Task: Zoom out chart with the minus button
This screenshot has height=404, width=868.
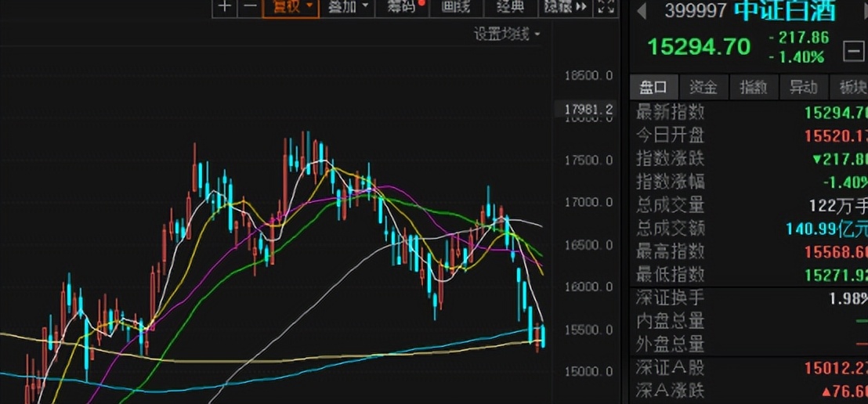Action: [x=250, y=6]
